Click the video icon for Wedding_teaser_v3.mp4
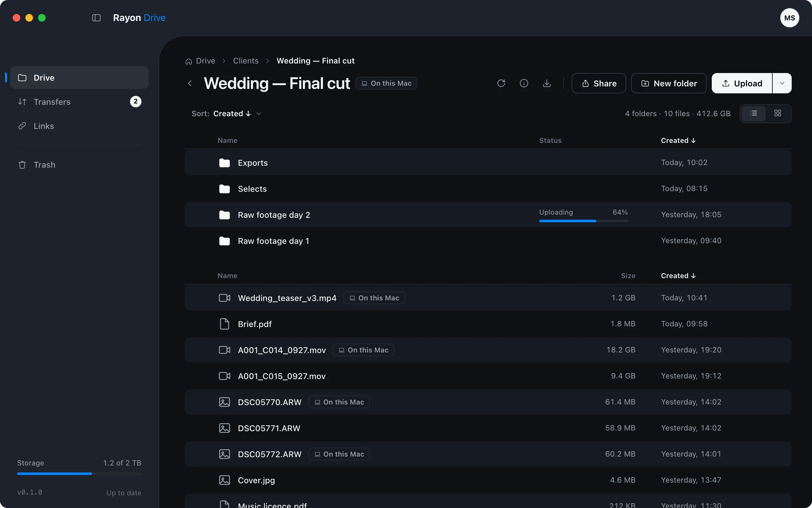Image resolution: width=812 pixels, height=508 pixels. (225, 298)
